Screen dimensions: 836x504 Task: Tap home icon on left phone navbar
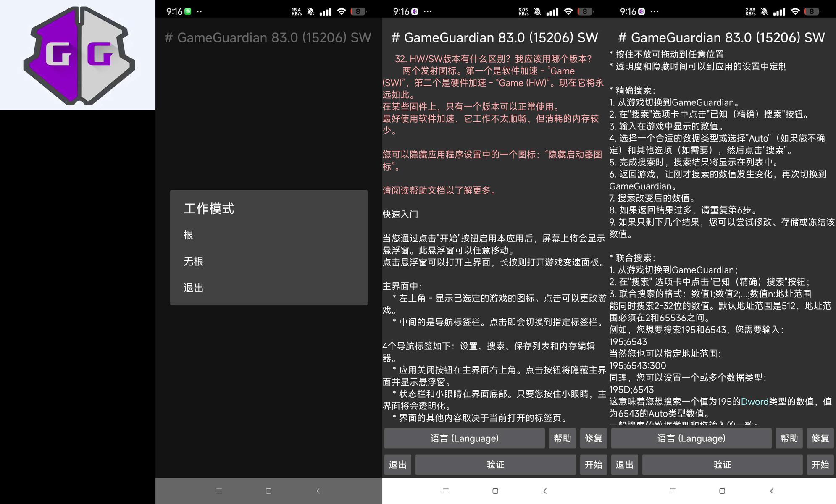[x=268, y=491]
